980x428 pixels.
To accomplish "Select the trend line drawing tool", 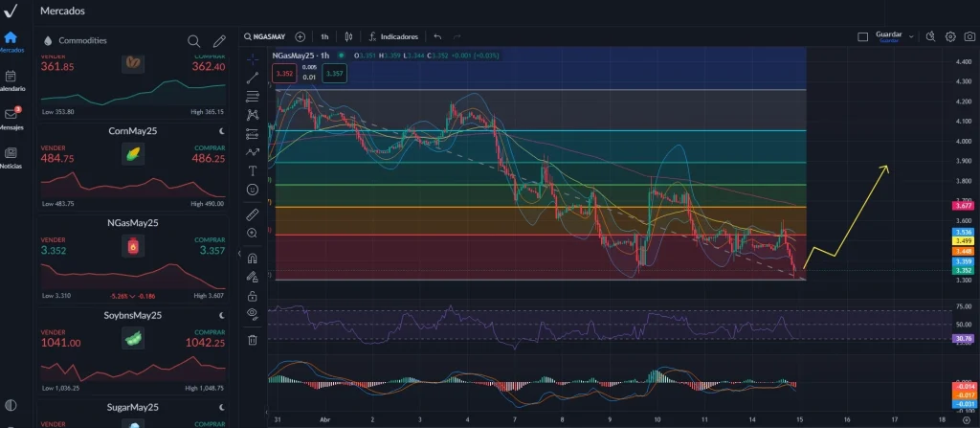I will tap(253, 78).
